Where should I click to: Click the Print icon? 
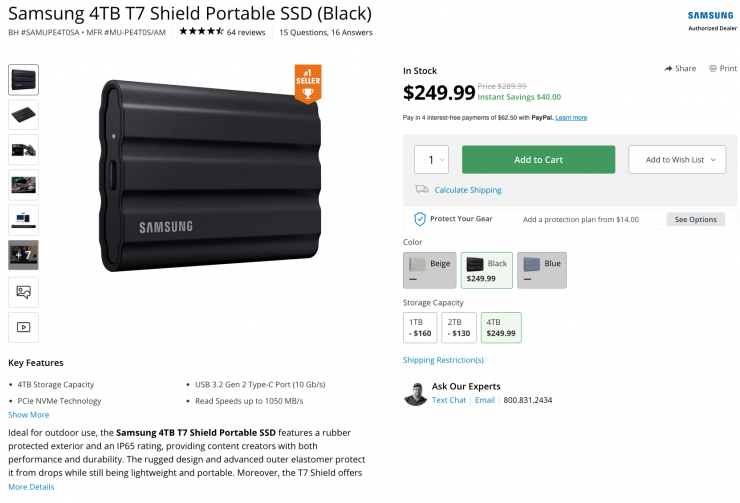click(712, 69)
